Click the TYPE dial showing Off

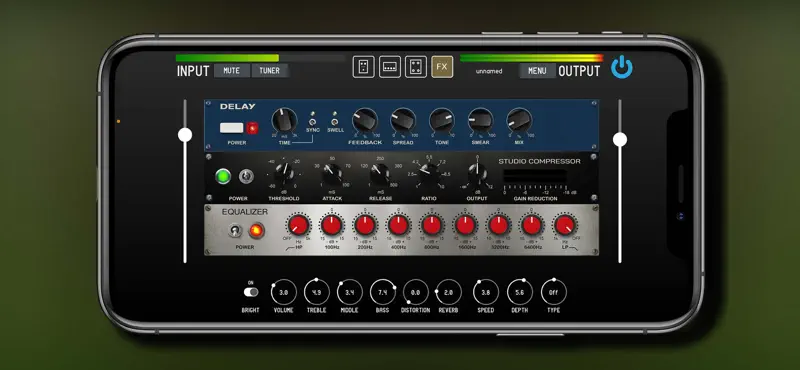point(554,292)
